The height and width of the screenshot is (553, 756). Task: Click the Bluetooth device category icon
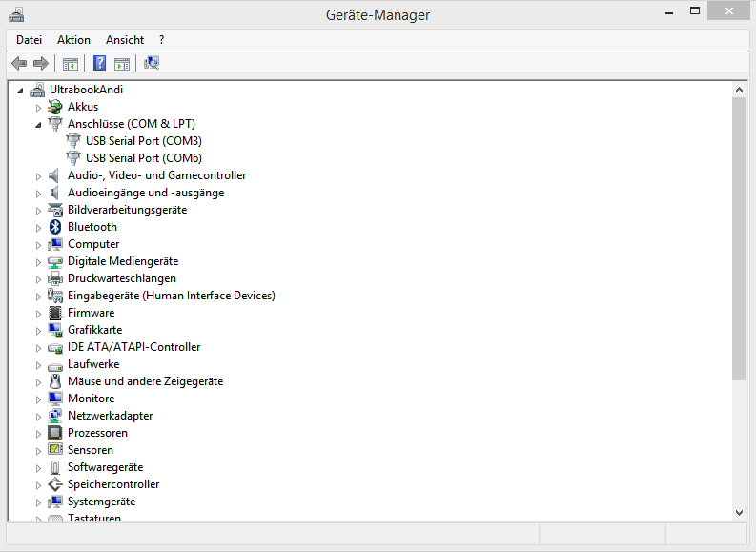point(55,227)
